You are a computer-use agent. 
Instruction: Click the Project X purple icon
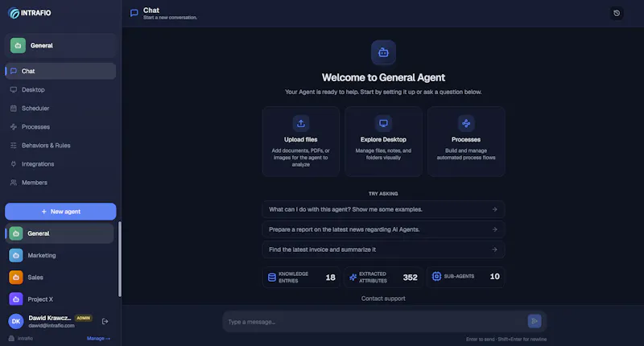click(x=16, y=299)
